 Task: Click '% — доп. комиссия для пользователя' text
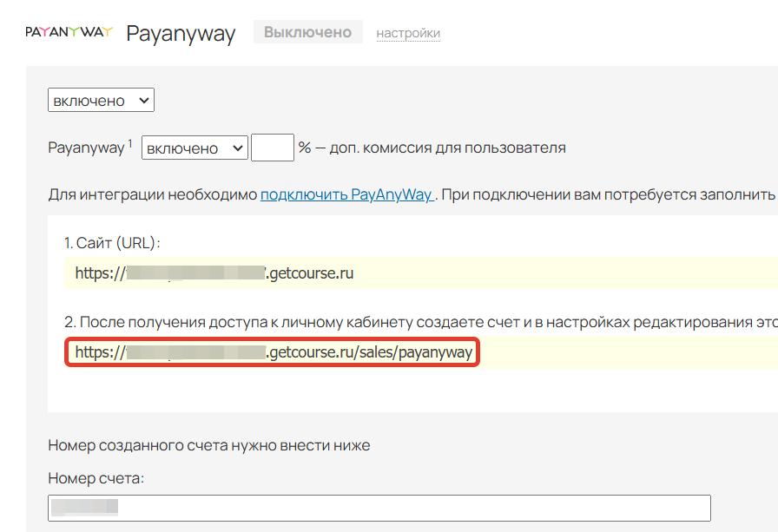(x=432, y=148)
